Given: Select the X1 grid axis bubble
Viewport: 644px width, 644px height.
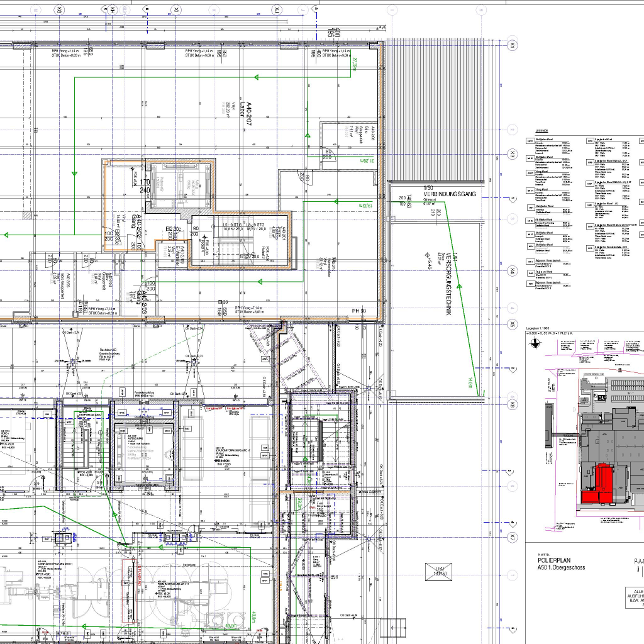Looking at the screenshot, I should [513, 45].
